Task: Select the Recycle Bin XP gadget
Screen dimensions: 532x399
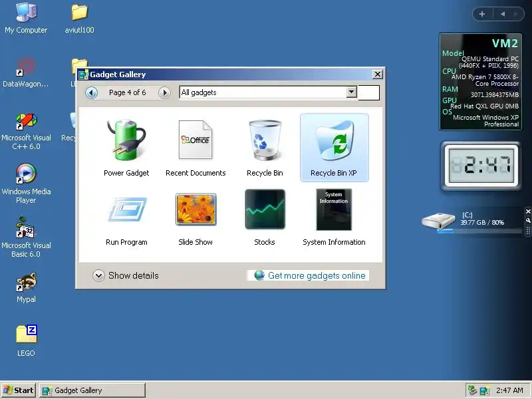Action: coord(334,148)
